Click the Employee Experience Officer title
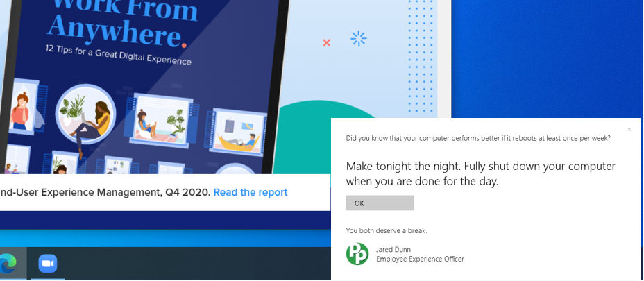Image resolution: width=644 pixels, height=281 pixels. pos(420,259)
